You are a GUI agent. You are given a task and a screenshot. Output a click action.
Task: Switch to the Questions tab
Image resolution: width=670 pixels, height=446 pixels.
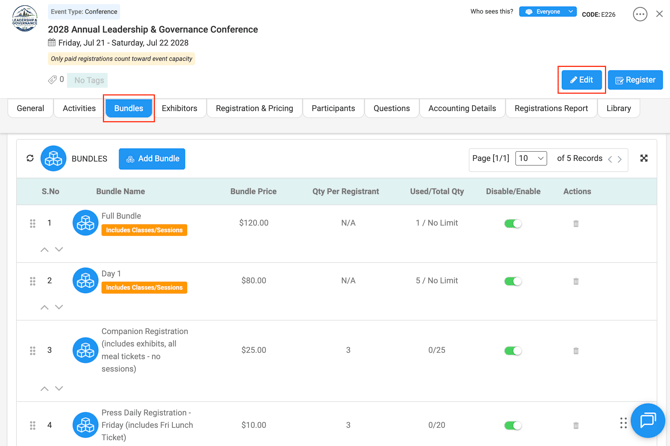391,108
